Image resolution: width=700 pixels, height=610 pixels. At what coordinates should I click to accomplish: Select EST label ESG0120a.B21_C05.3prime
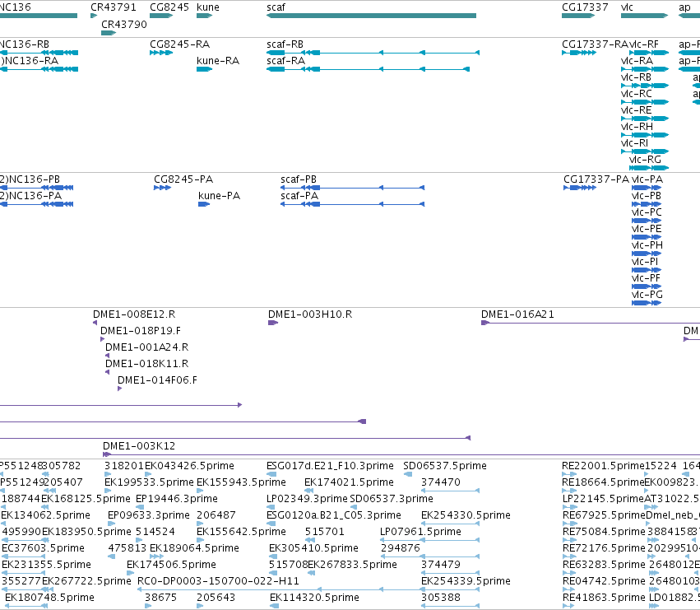point(333,515)
